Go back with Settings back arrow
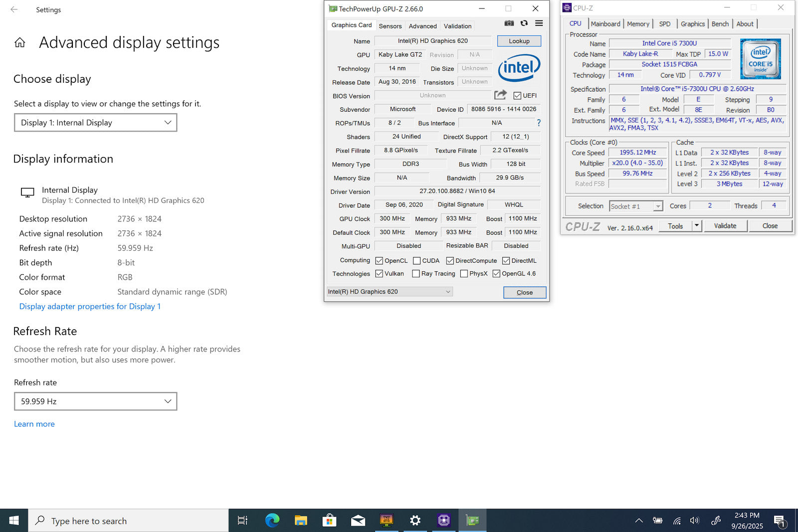Viewport: 798px width, 532px height. tap(14, 9)
